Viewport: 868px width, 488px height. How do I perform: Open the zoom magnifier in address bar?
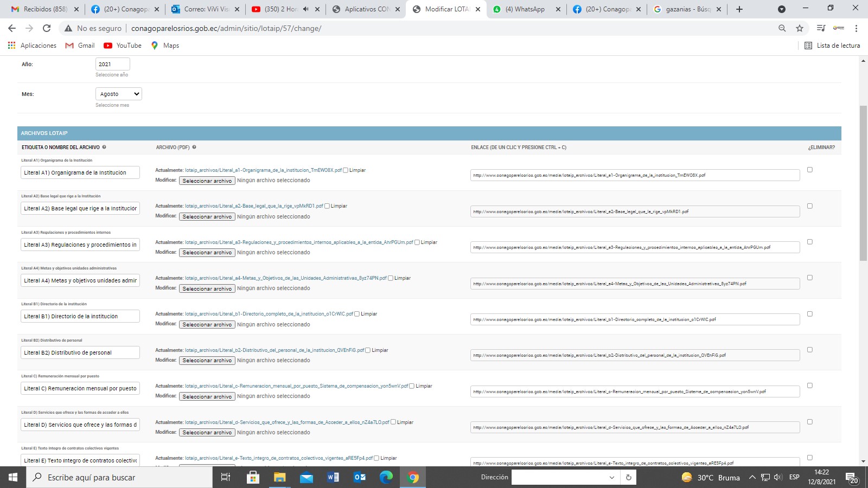(782, 28)
